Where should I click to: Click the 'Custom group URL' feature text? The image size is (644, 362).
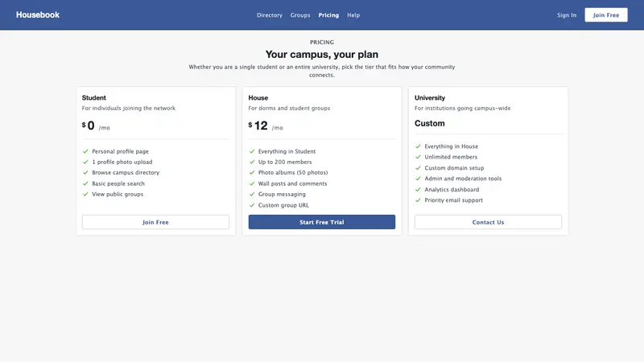283,205
